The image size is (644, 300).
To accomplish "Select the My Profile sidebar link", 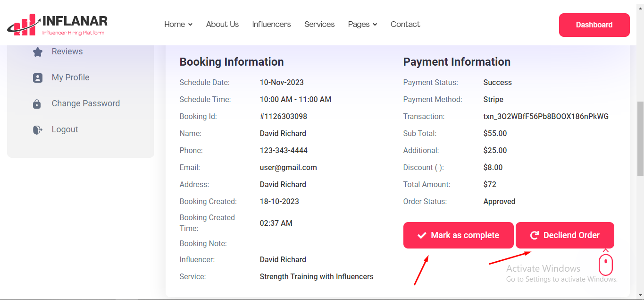I will (x=70, y=77).
